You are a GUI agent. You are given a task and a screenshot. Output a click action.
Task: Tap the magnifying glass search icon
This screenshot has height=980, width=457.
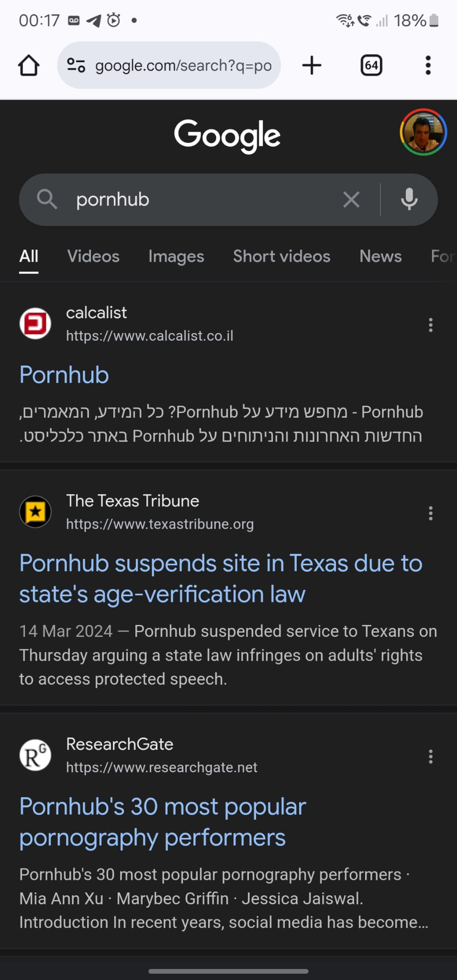click(47, 199)
